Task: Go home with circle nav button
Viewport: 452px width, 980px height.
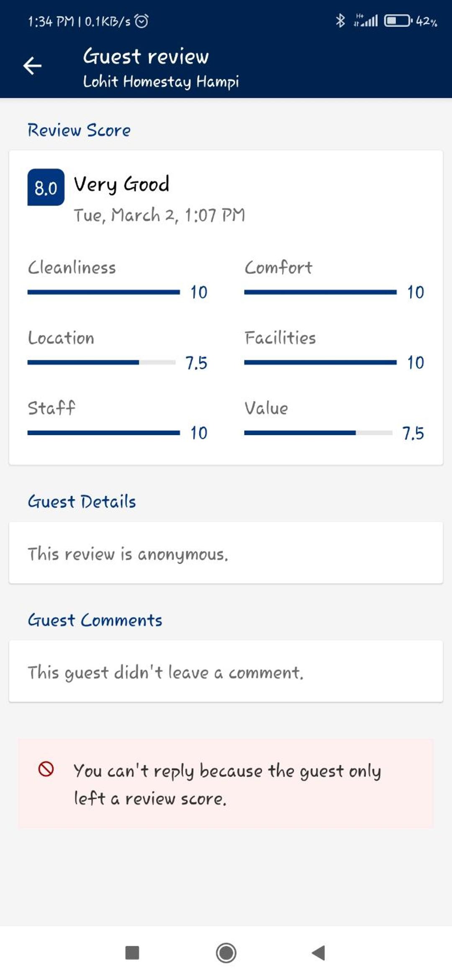Action: pos(226,953)
